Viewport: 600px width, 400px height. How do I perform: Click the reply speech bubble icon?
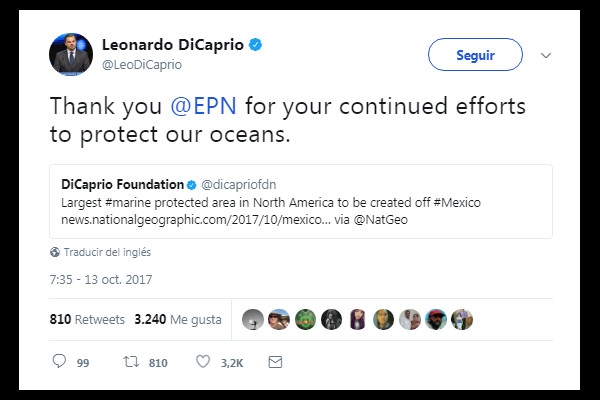pos(58,361)
